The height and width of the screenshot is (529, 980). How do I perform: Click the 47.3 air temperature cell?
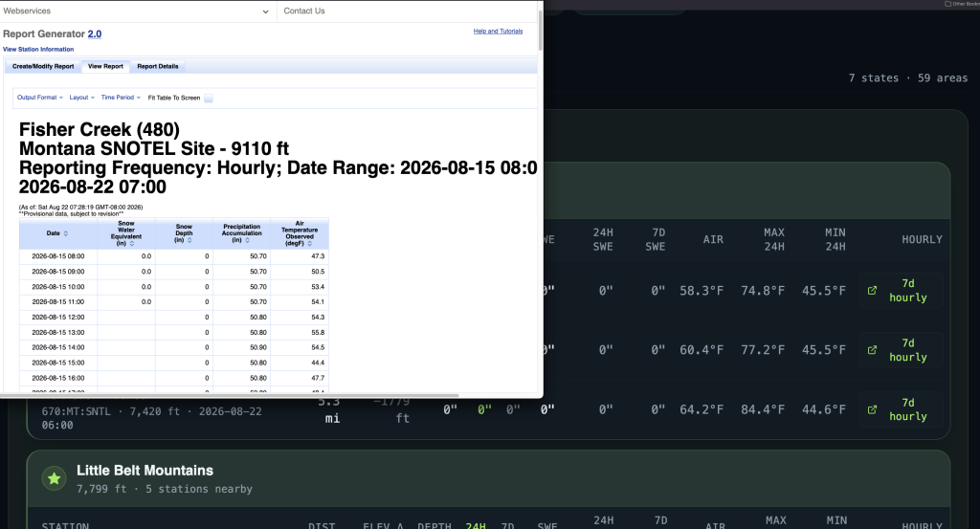click(300, 256)
